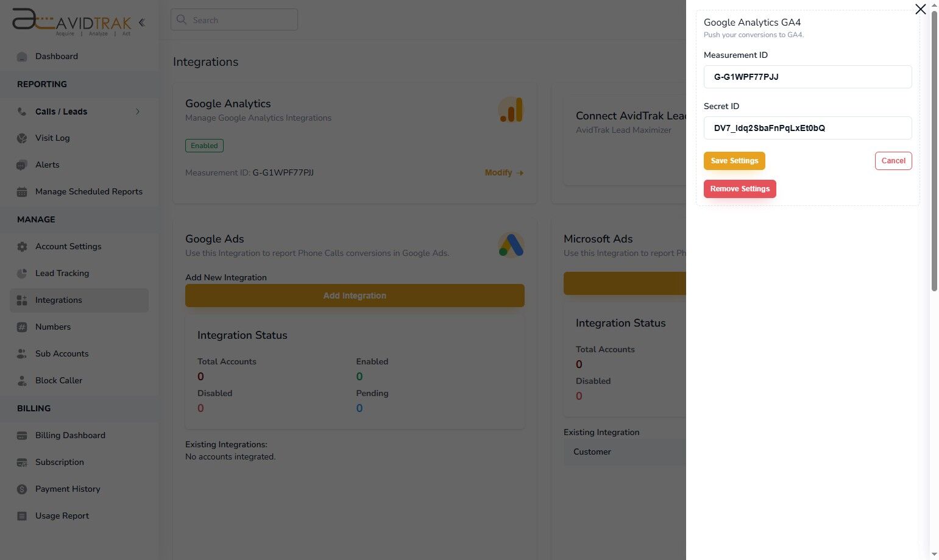Click the Add Integration button for Google Ads
This screenshot has width=939, height=560.
355,296
